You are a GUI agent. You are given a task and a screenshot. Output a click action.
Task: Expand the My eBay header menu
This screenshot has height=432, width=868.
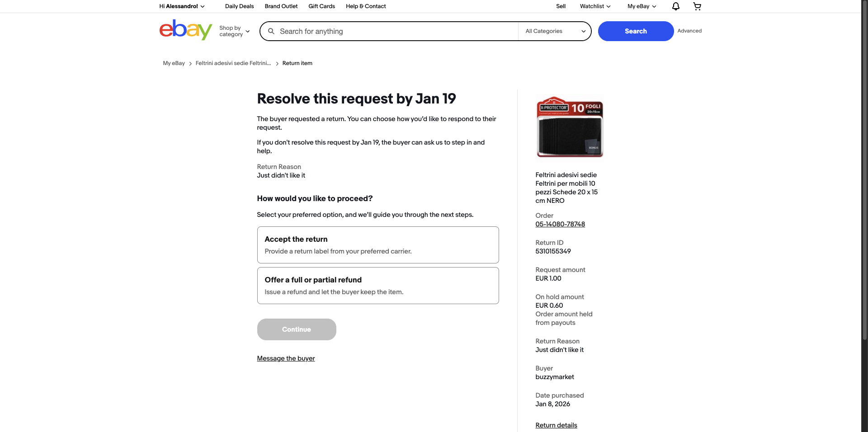coord(642,6)
